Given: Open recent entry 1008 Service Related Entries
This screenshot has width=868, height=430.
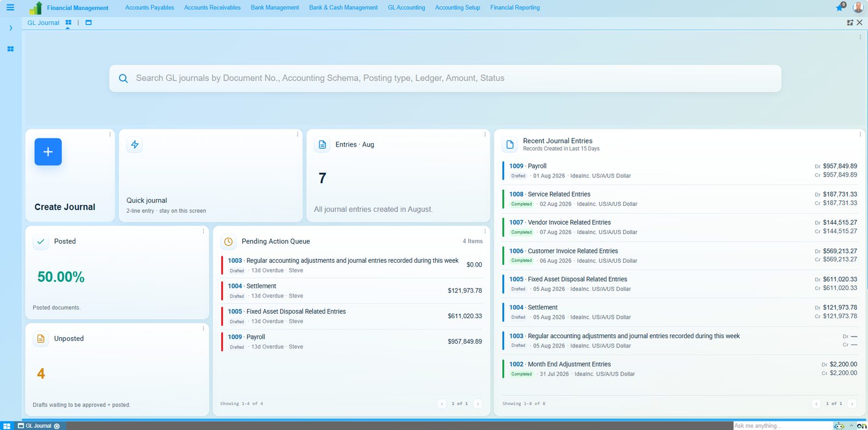Looking at the screenshot, I should (x=680, y=199).
